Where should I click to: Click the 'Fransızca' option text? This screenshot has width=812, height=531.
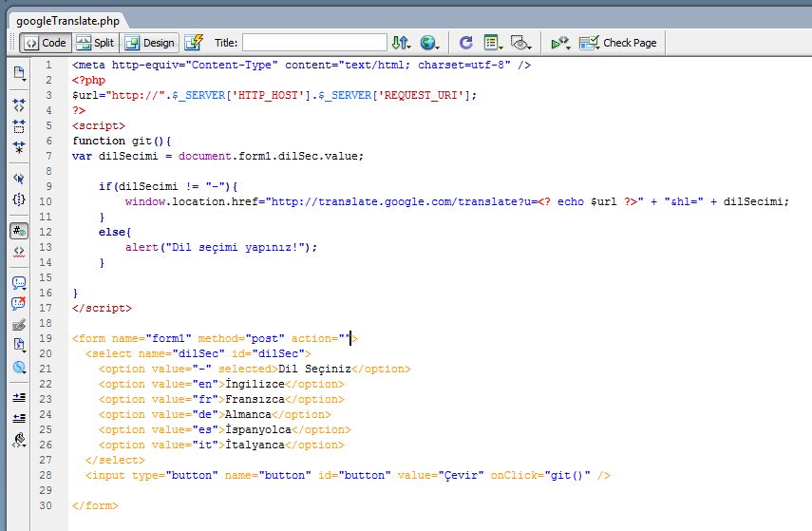click(x=255, y=399)
